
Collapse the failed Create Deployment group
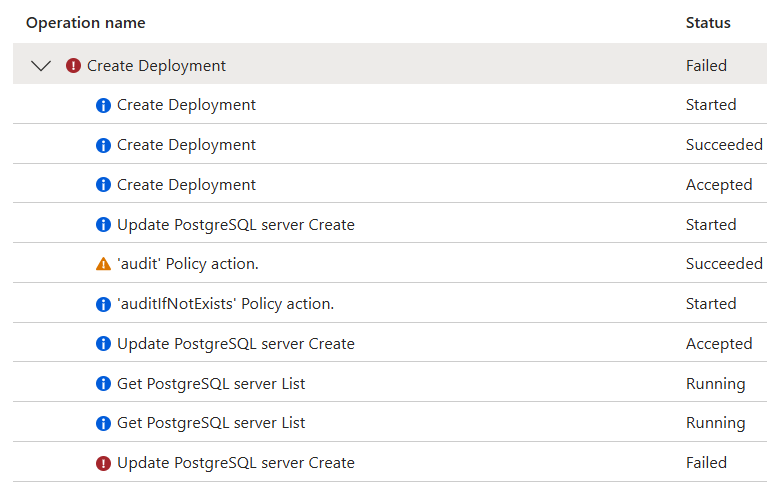pyautogui.click(x=41, y=66)
